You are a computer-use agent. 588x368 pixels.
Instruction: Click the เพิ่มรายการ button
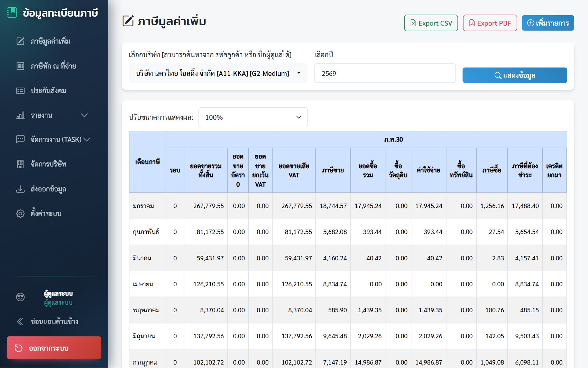(548, 23)
